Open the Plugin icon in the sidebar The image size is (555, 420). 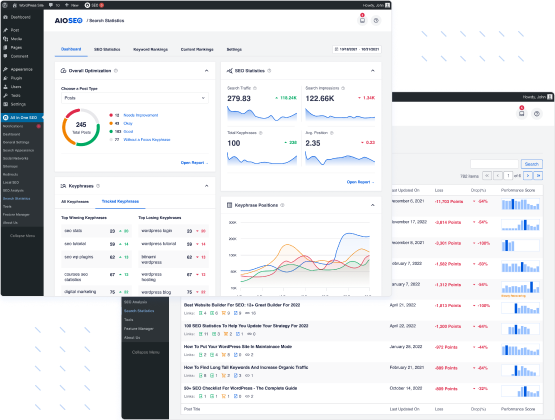5,78
